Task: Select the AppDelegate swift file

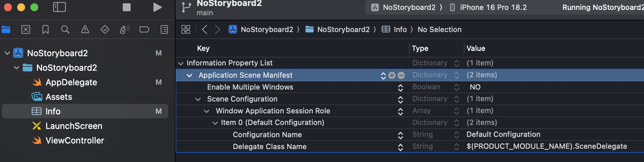Action: coord(71,82)
